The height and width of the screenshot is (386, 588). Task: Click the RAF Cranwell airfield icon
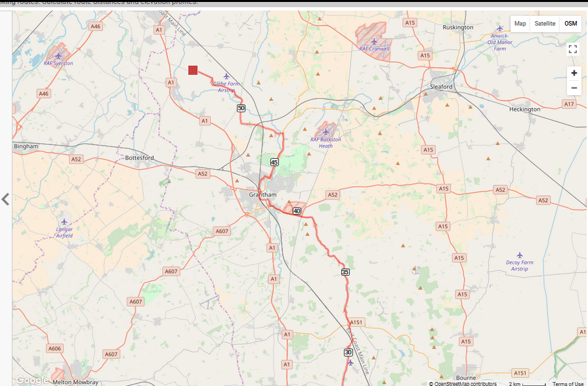pyautogui.click(x=374, y=41)
